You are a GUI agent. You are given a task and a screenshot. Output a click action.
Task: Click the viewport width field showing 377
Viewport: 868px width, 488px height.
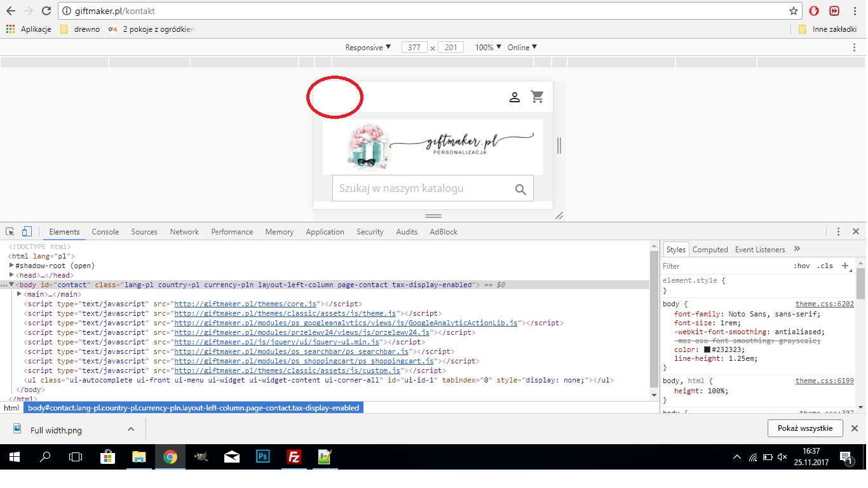(414, 48)
